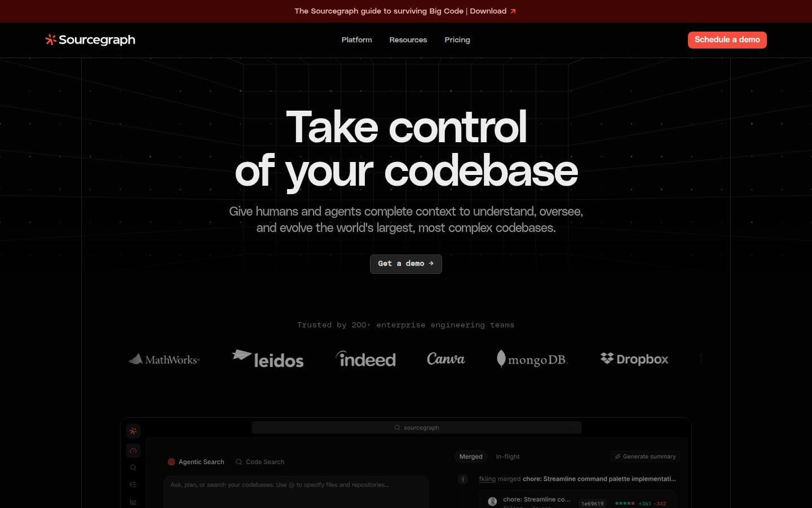Click the Ask, plan, or search prompt field
812x508 pixels.
pyautogui.click(x=296, y=491)
